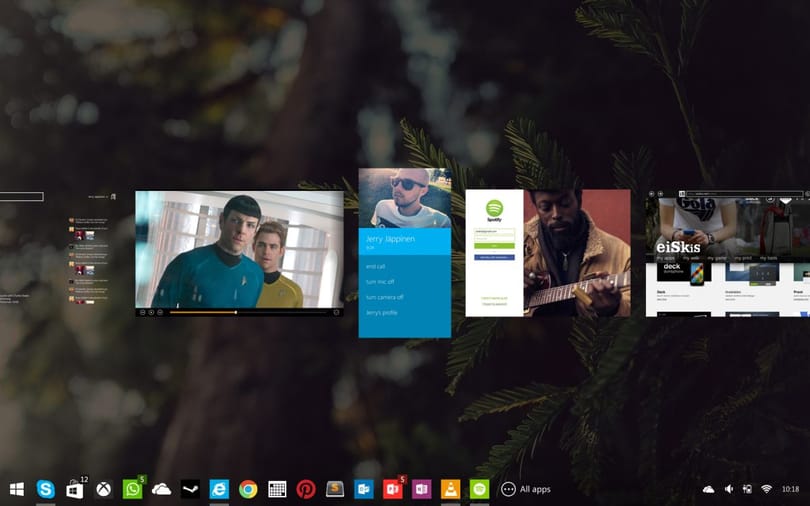Viewport: 810px width, 506px height.
Task: Open Internet Explorer taskbar icon
Action: [x=219, y=489]
